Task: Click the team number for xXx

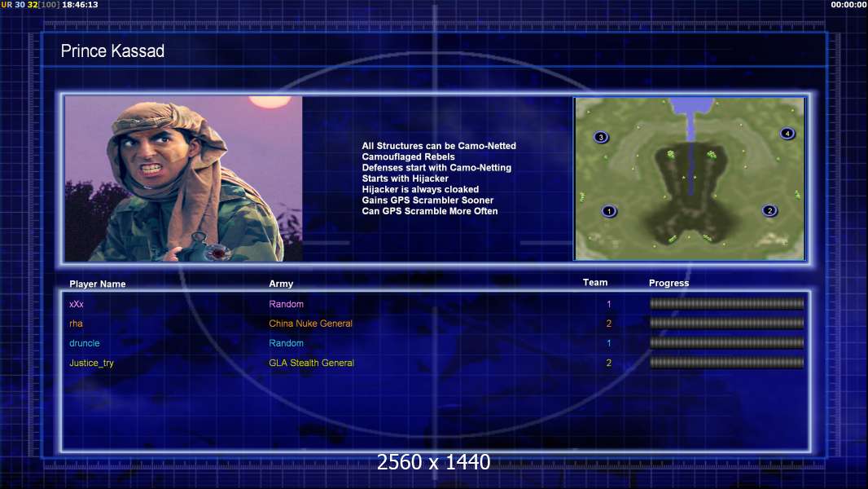Action: tap(609, 304)
